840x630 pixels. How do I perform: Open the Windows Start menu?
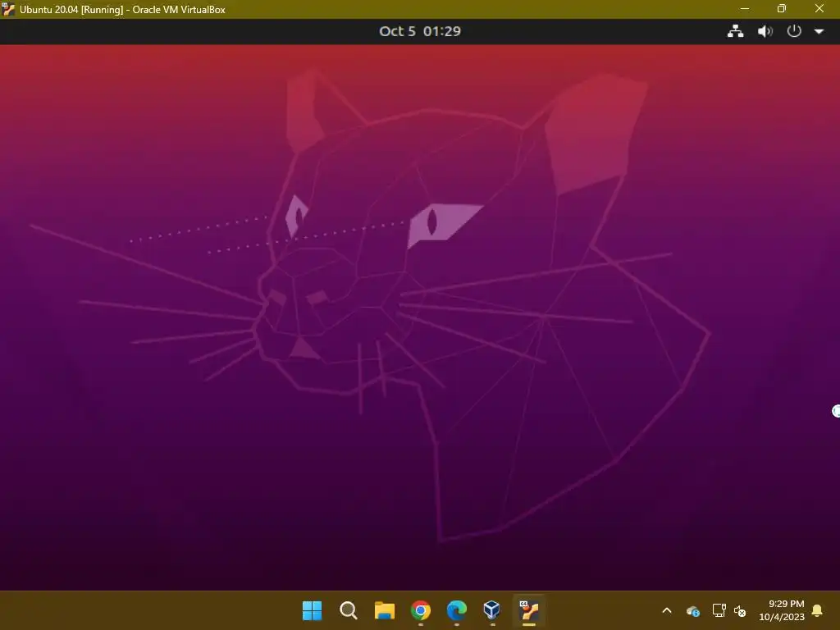tap(312, 610)
